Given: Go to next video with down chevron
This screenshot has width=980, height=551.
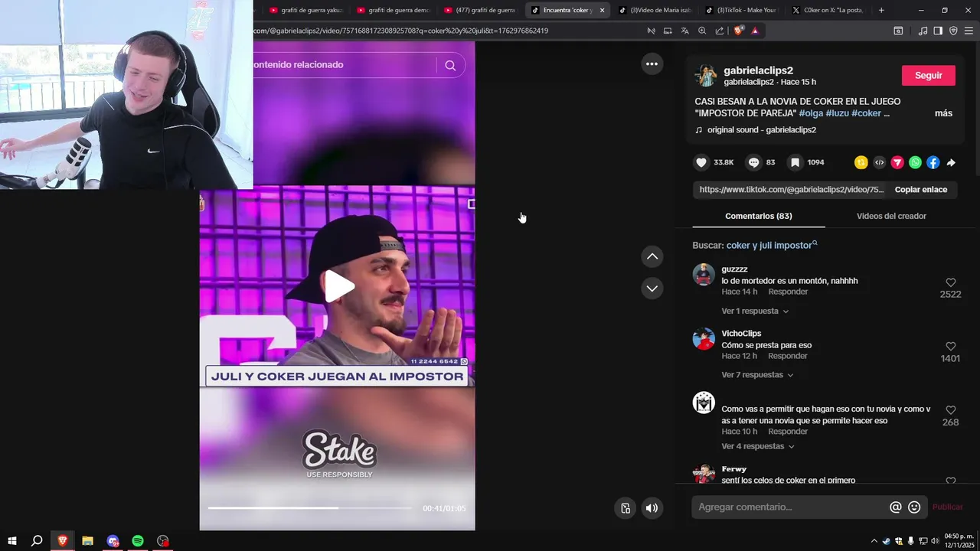Looking at the screenshot, I should 652,289.
